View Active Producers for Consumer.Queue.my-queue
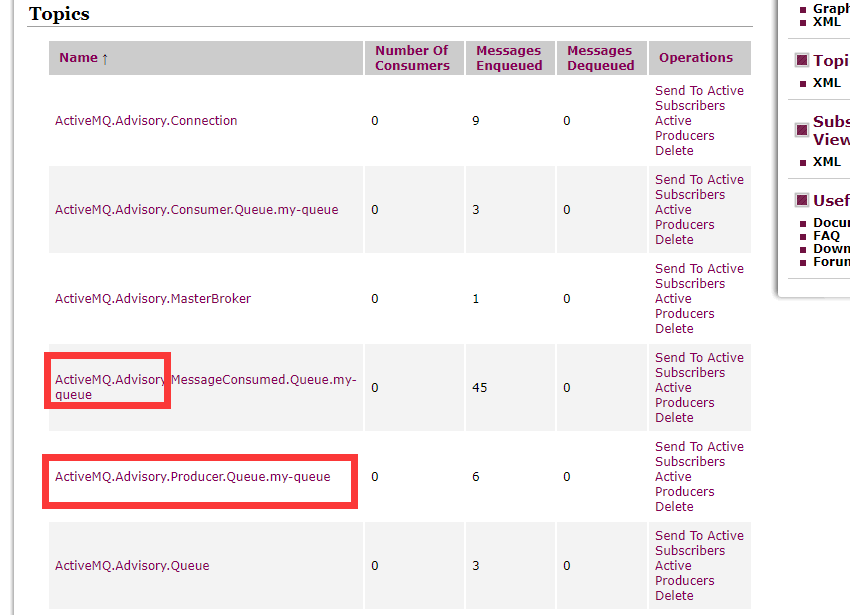 pyautogui.click(x=685, y=217)
